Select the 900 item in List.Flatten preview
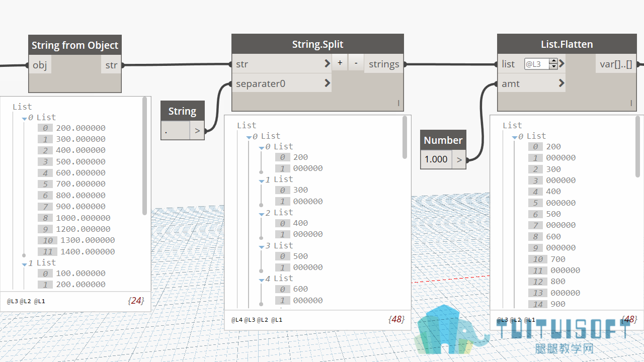This screenshot has height=362, width=644. pos(558,304)
